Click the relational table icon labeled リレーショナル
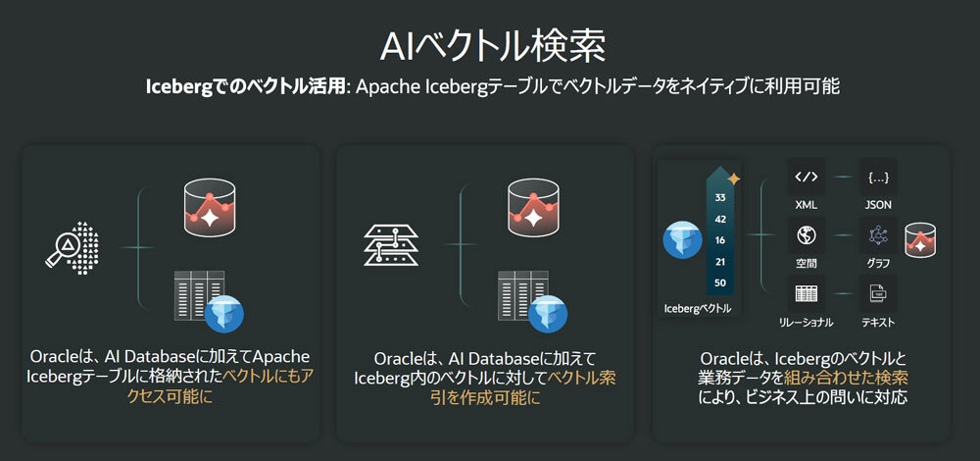Viewport: 980px width, 461px height. (807, 293)
